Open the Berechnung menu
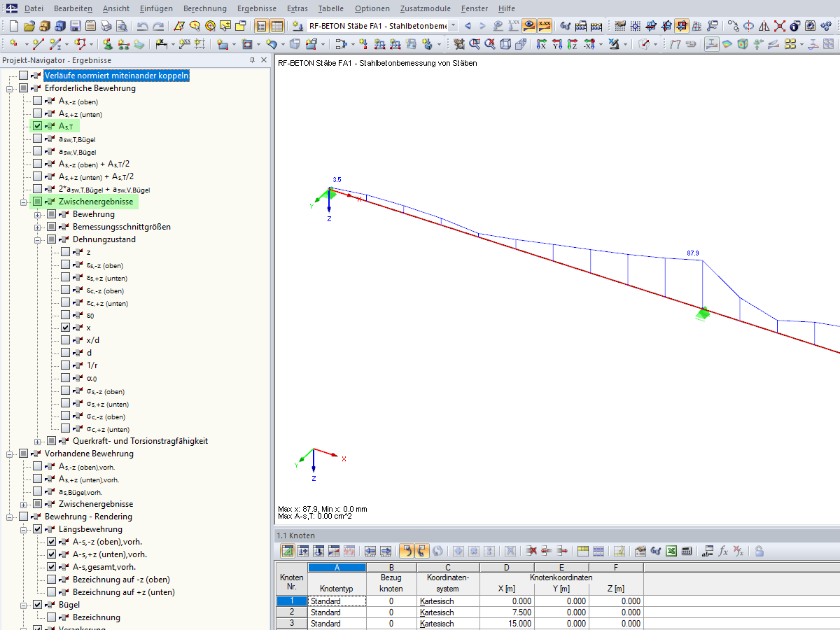The image size is (840, 630). pos(205,8)
